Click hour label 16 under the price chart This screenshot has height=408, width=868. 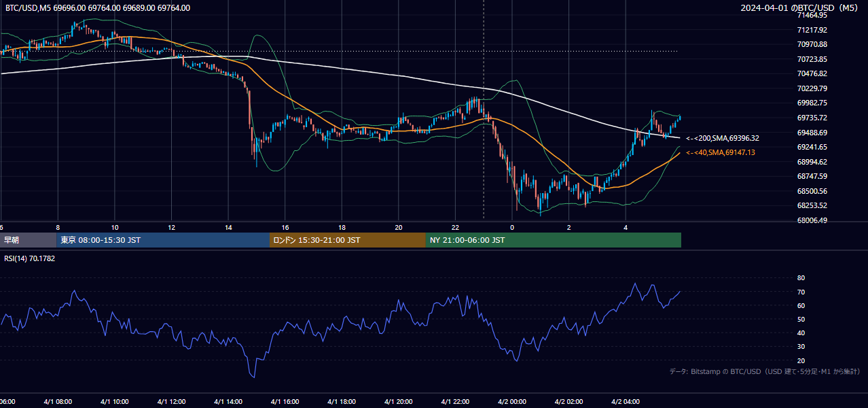(285, 227)
